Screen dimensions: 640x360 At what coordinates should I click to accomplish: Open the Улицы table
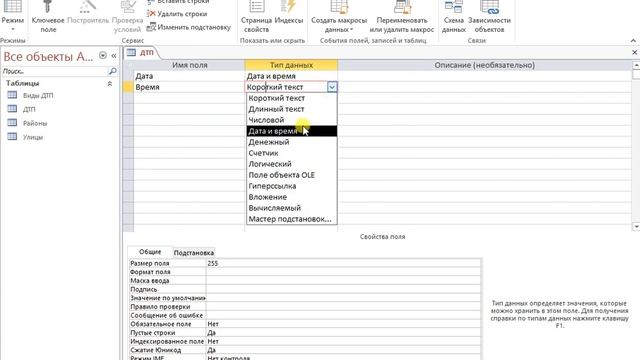(33, 137)
